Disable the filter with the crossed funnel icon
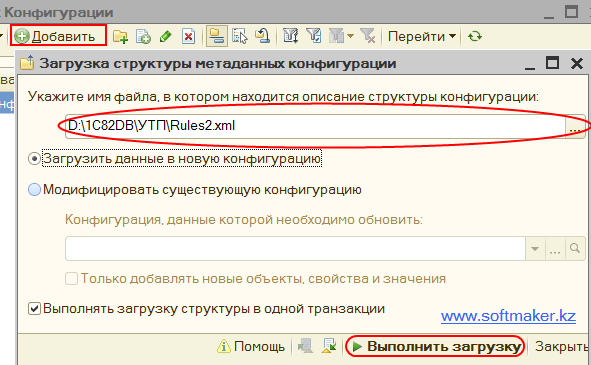Screen dimensions: 591x365 (367, 37)
